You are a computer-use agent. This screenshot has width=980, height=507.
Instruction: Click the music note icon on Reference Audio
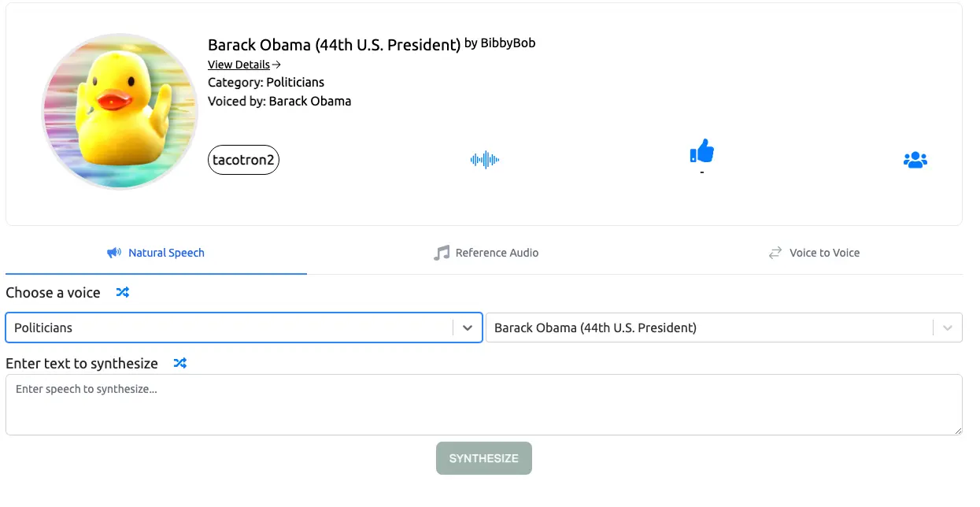click(x=442, y=253)
